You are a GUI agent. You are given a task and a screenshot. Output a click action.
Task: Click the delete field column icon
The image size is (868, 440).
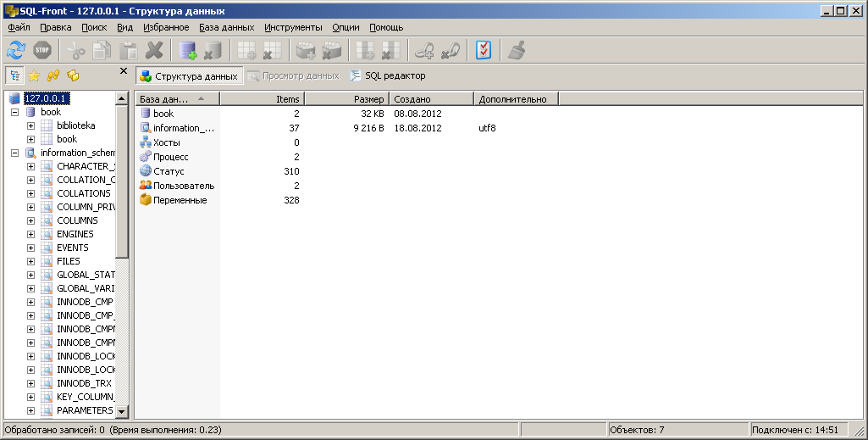point(391,50)
